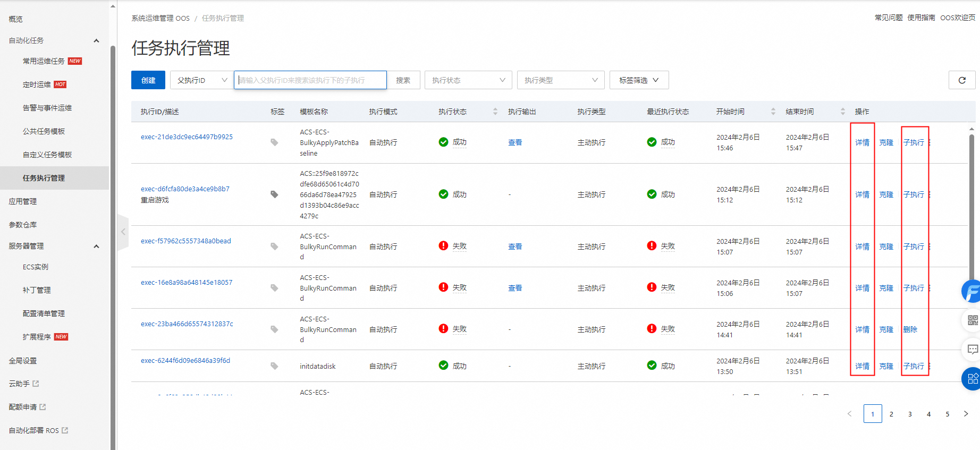
Task: Collapse 自动化任务 sidebar group
Action: 96,40
